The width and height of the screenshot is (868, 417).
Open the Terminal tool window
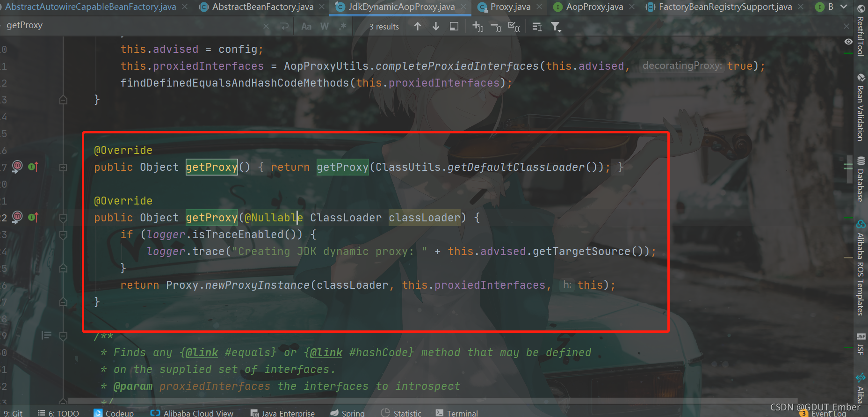(x=457, y=413)
